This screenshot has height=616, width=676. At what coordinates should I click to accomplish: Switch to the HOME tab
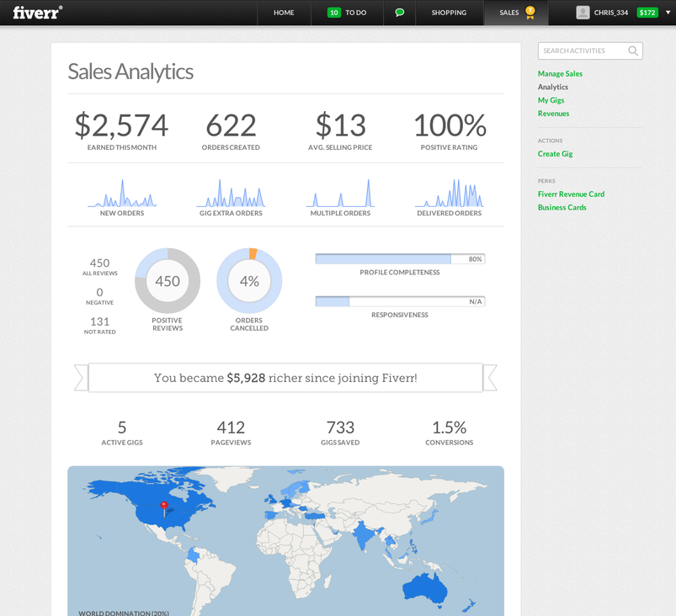(x=284, y=13)
